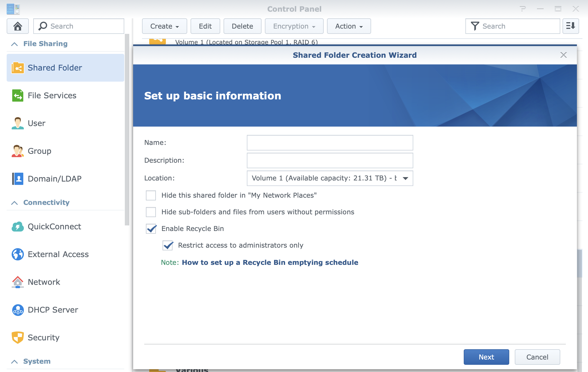Collapse the System section
This screenshot has width=588, height=372.
pos(14,361)
